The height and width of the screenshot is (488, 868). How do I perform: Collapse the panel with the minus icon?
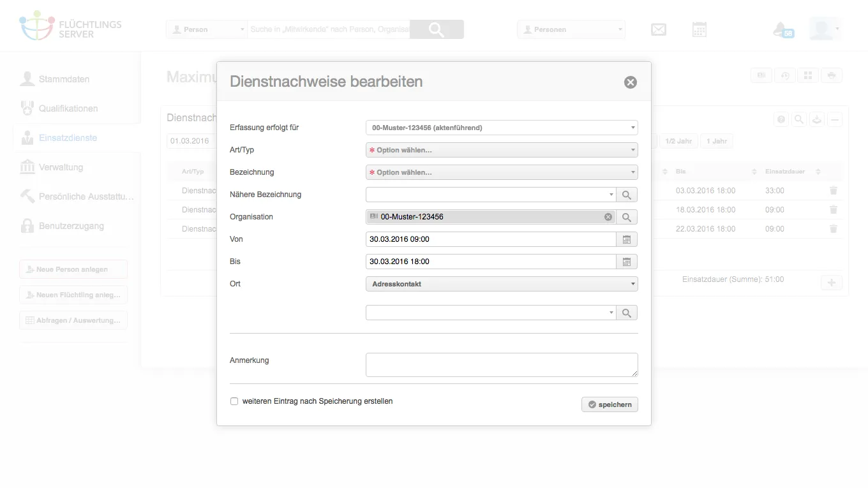click(x=835, y=119)
